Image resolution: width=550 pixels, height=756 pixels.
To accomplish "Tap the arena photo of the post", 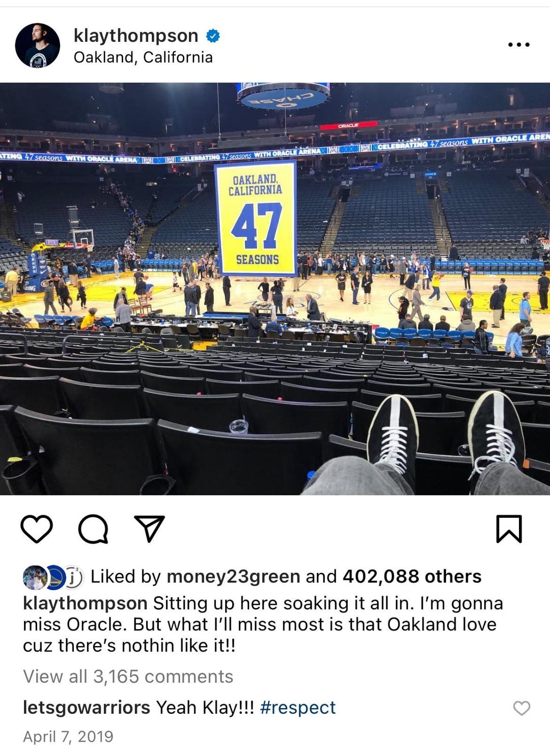I will (275, 289).
